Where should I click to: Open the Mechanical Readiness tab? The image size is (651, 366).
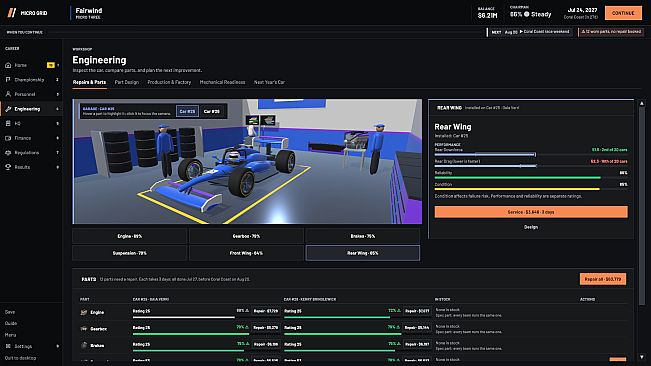click(x=223, y=82)
